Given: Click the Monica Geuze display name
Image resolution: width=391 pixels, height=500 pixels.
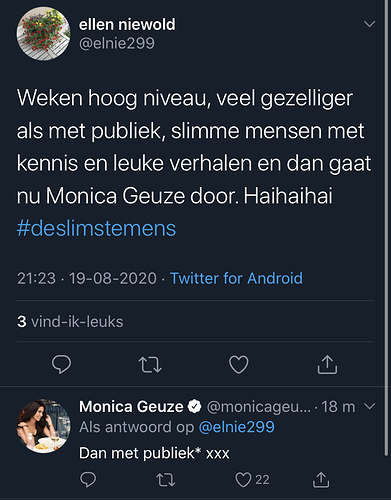Looking at the screenshot, I should (x=131, y=407).
